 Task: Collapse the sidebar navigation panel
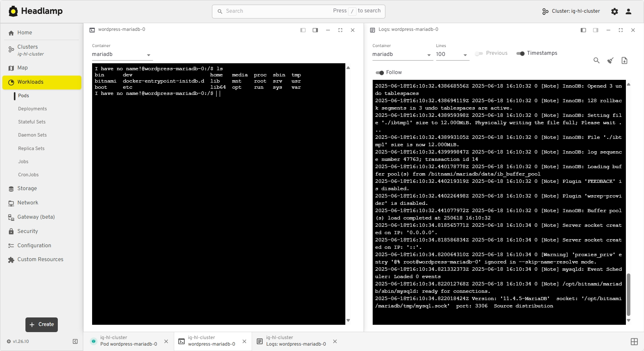[x=75, y=341]
